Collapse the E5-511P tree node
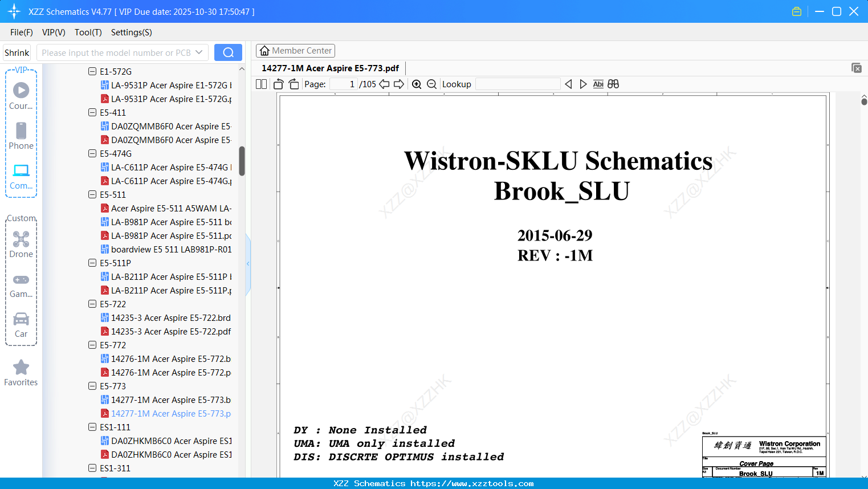Viewport: 868px width, 489px height. tap(92, 263)
